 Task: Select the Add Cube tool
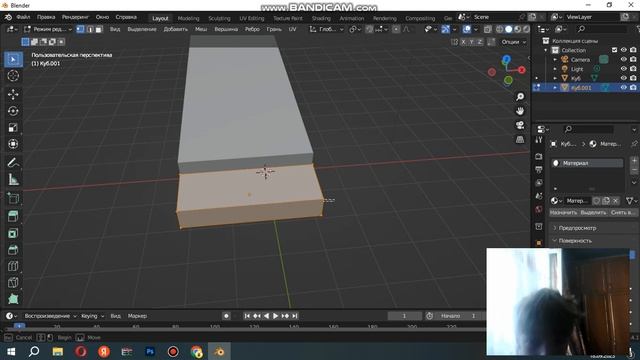(x=13, y=198)
